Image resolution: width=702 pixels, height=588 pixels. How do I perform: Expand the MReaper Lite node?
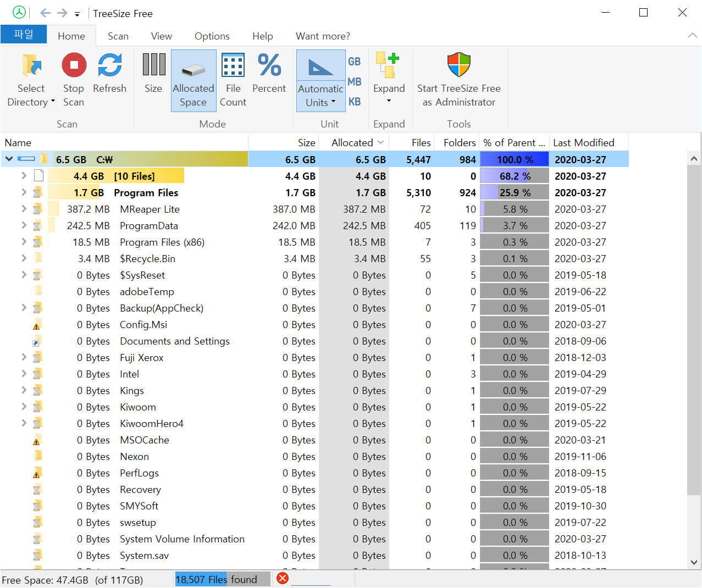(x=24, y=209)
